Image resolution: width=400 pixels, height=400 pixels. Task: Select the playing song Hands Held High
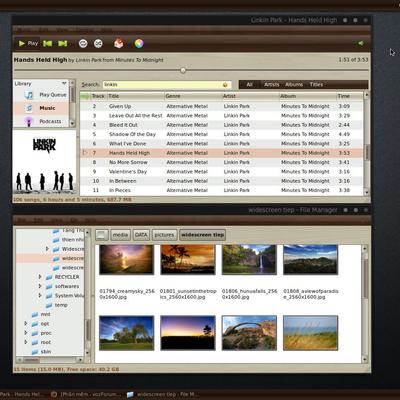(x=222, y=153)
